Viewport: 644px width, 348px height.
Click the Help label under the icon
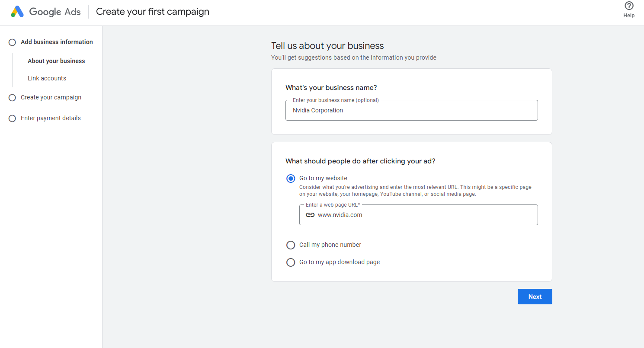click(x=629, y=15)
